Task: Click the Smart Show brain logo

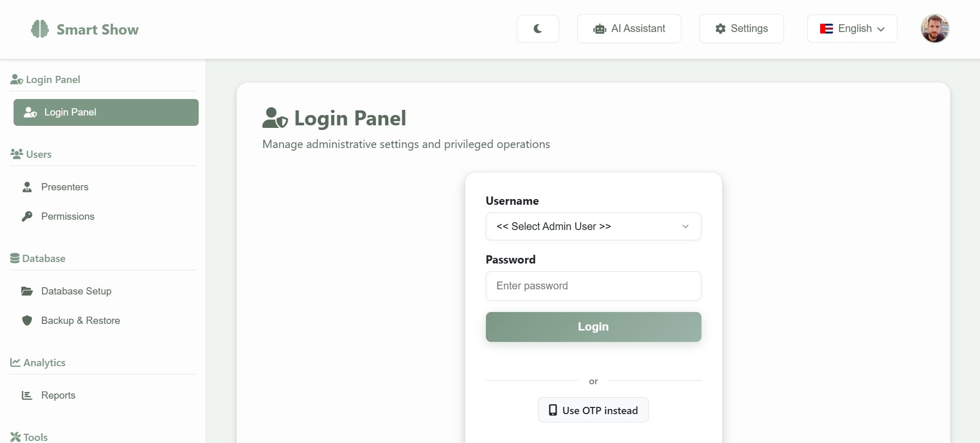Action: [40, 29]
